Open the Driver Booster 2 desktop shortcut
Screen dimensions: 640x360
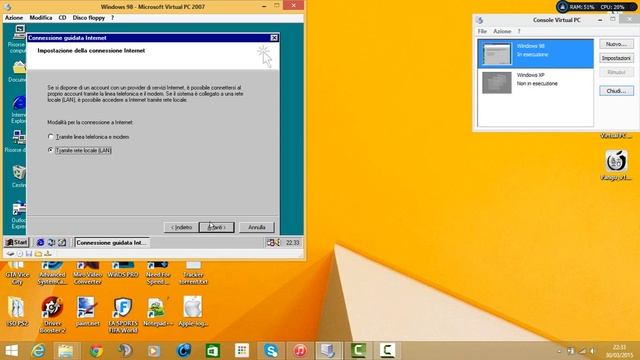click(52, 314)
